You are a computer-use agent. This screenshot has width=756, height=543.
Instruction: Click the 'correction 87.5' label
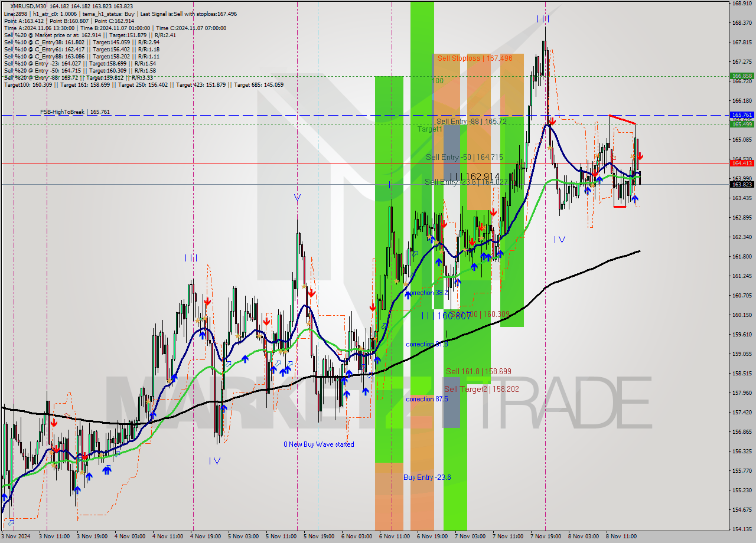pos(427,399)
